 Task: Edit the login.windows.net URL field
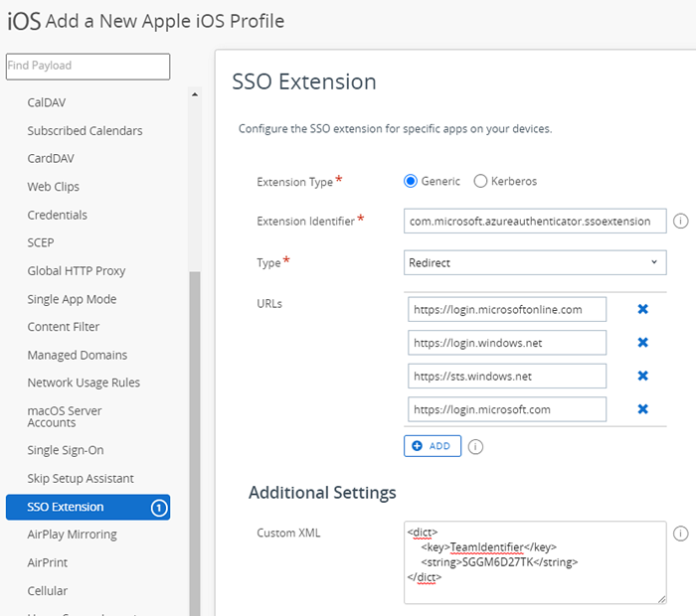pos(507,343)
